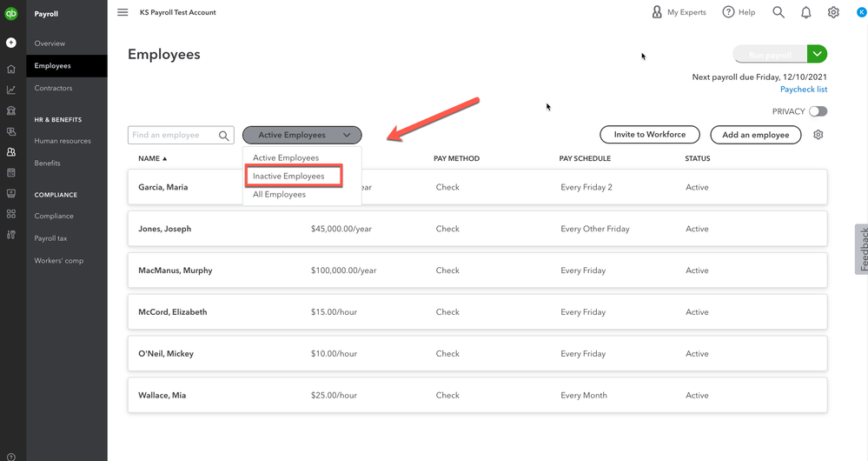
Task: Click Every Month schedule cell
Action: [584, 395]
